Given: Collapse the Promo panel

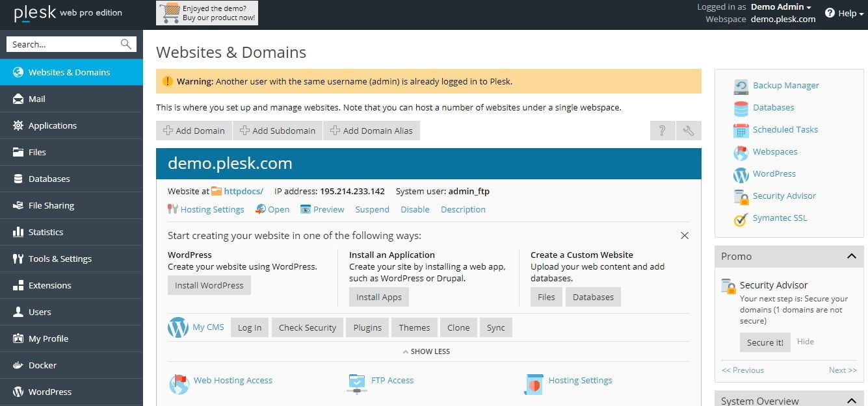Looking at the screenshot, I should point(852,257).
